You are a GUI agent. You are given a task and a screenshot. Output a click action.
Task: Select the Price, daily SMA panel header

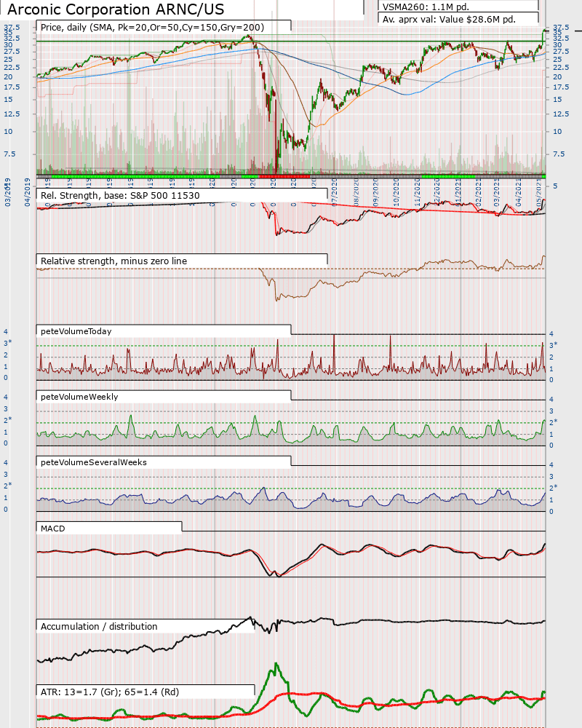pos(152,27)
